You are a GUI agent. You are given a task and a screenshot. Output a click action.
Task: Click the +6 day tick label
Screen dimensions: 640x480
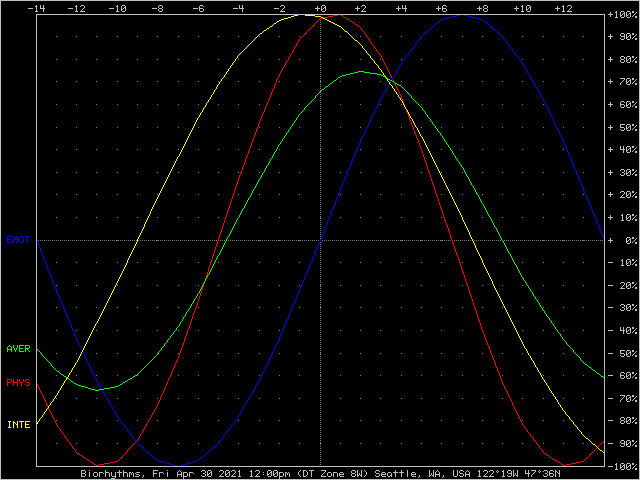point(441,8)
